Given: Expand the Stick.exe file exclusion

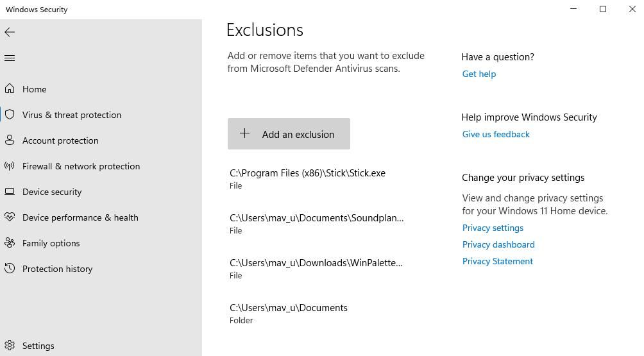Looking at the screenshot, I should (x=307, y=179).
